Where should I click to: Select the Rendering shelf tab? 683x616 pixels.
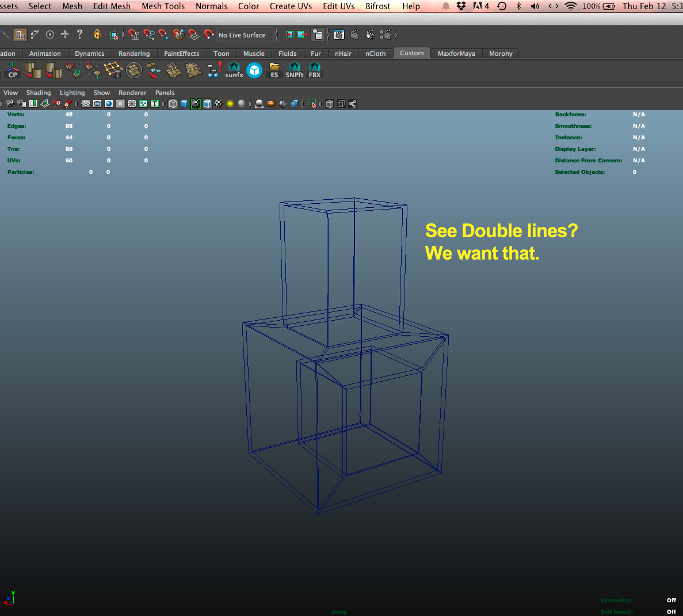[134, 54]
